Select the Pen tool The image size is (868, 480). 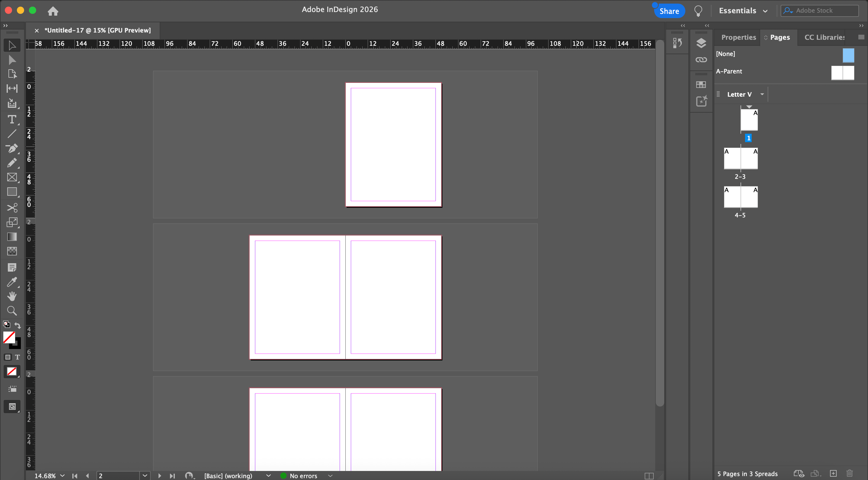pyautogui.click(x=12, y=148)
